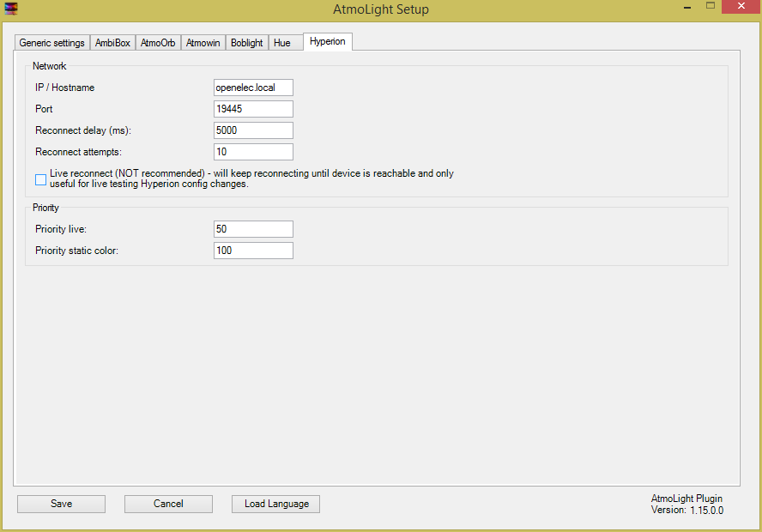
Task: Go to the Atmowin tab
Action: [203, 43]
